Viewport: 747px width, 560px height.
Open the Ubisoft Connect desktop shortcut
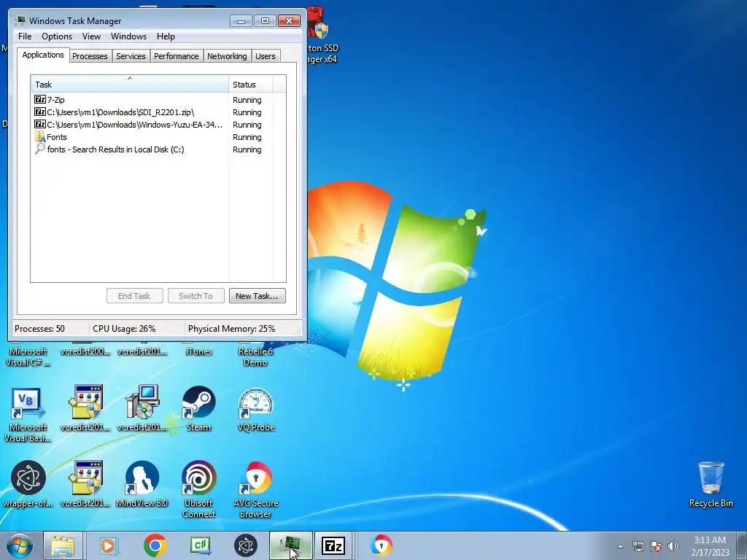pos(198,489)
